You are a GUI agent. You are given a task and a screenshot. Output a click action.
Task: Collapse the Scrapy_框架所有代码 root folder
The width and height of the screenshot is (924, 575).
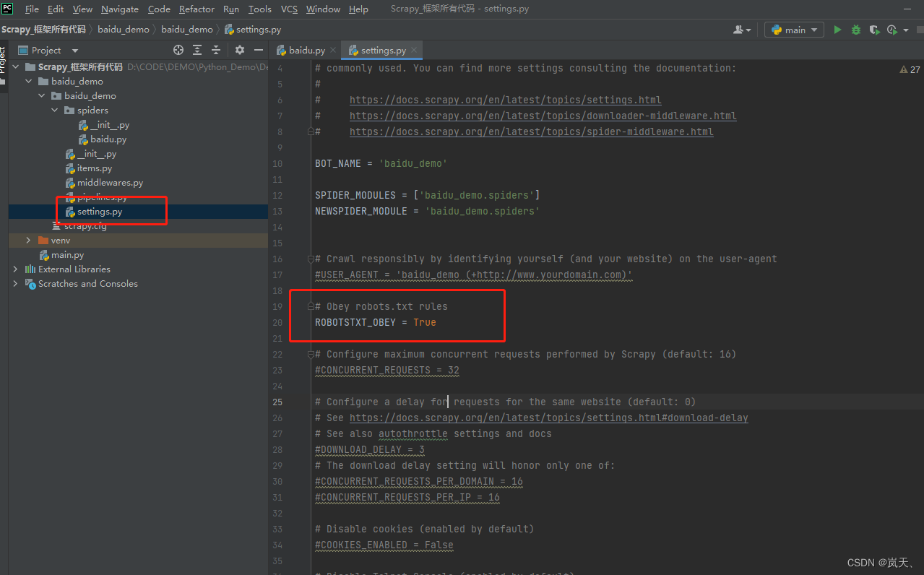coord(15,66)
